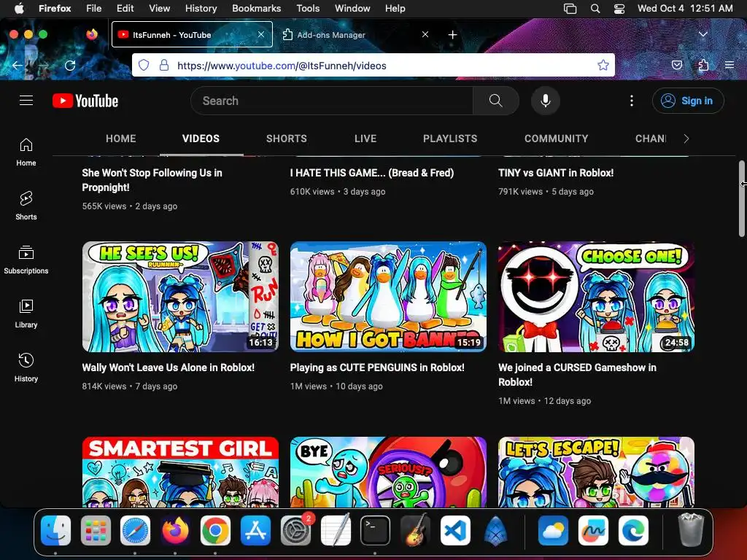Screen dimensions: 747x560
Task: Open Microsoft Edge from the Dock
Action: coord(634,531)
